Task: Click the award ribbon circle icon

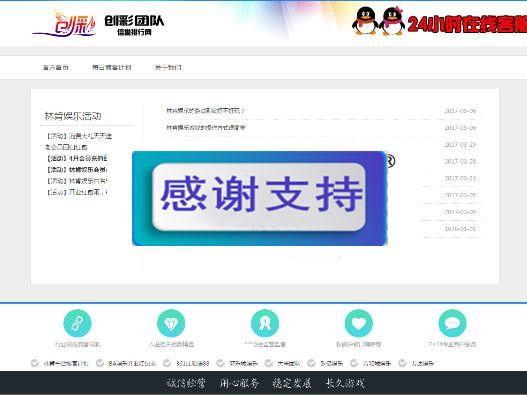Action: pyautogui.click(x=265, y=323)
